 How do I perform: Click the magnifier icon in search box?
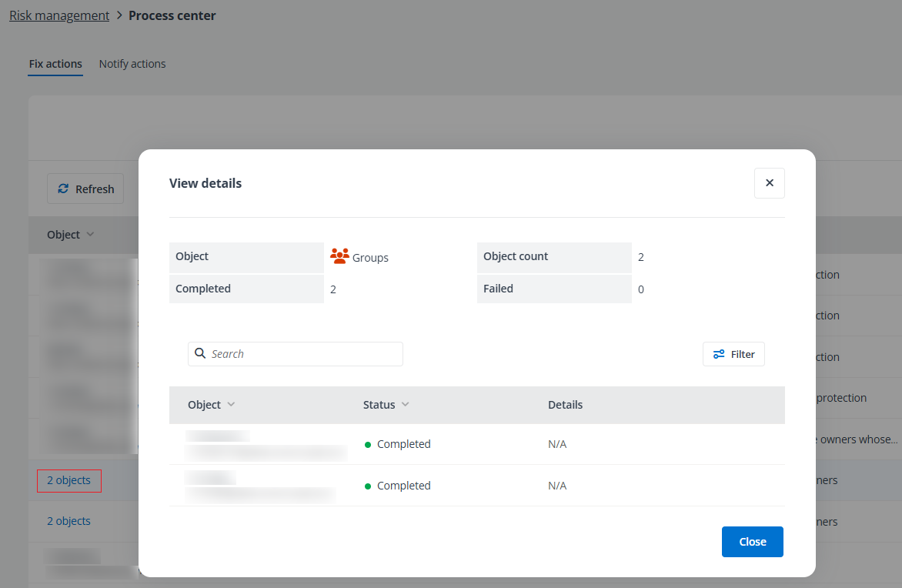tap(200, 354)
